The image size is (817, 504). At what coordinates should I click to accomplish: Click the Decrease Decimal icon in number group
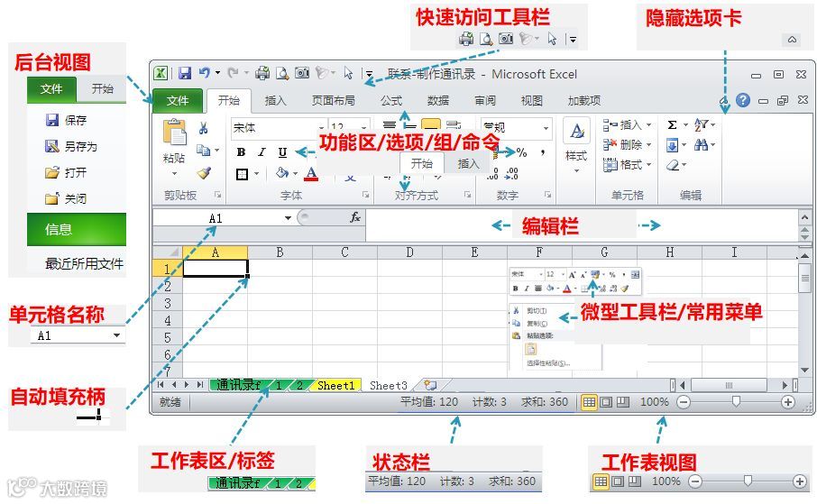coord(512,173)
